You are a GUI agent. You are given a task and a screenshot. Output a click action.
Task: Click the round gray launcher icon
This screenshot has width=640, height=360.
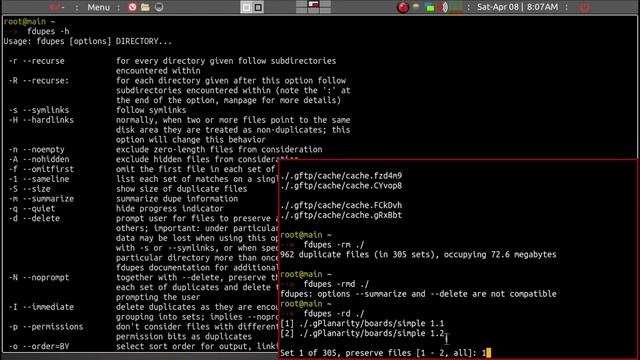[x=159, y=7]
